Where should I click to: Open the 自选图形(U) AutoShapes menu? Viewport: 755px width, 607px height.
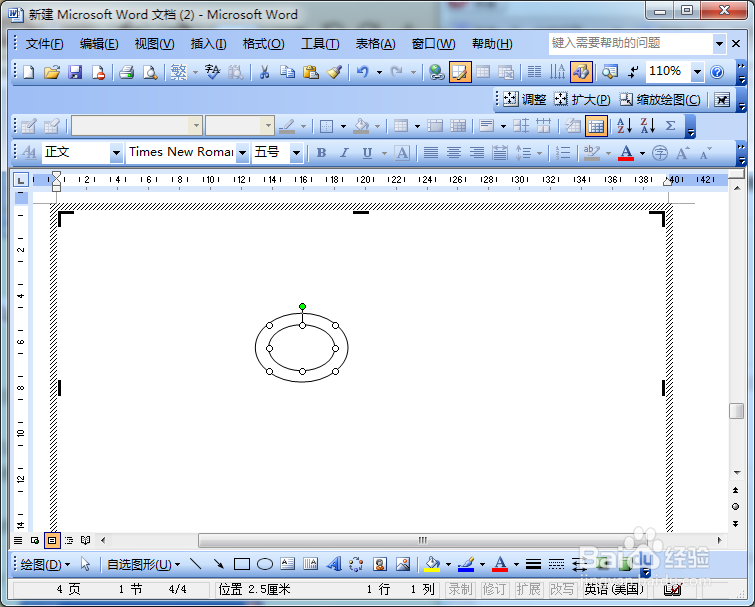(x=143, y=564)
